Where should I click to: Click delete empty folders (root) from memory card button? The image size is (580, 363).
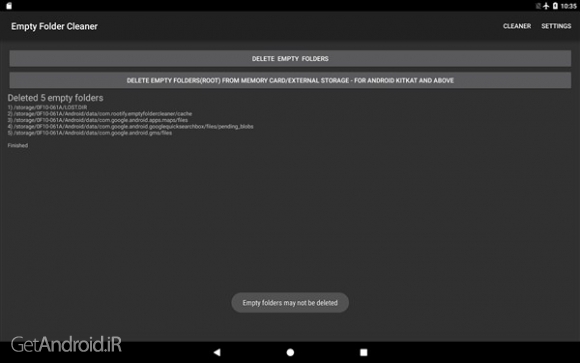click(x=290, y=80)
